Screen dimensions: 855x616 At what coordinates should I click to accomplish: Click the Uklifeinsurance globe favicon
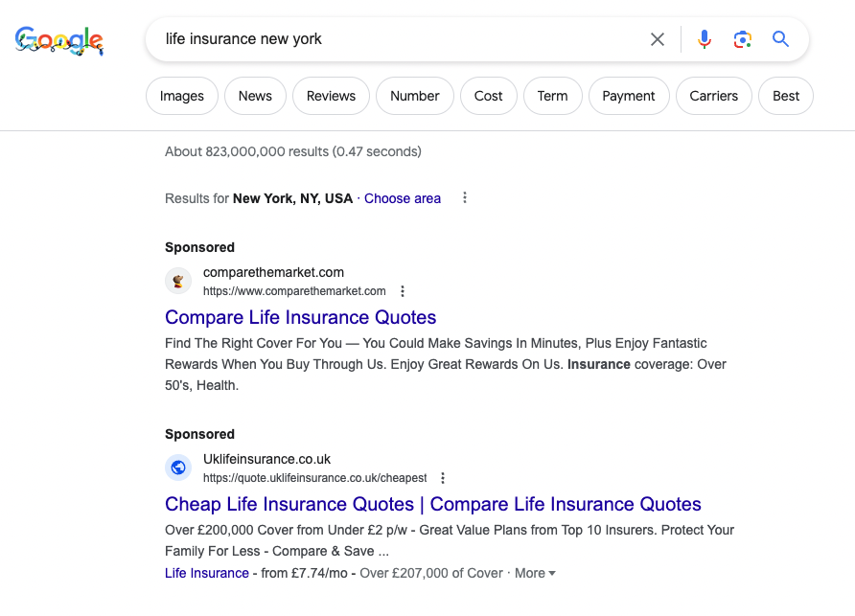(x=178, y=468)
